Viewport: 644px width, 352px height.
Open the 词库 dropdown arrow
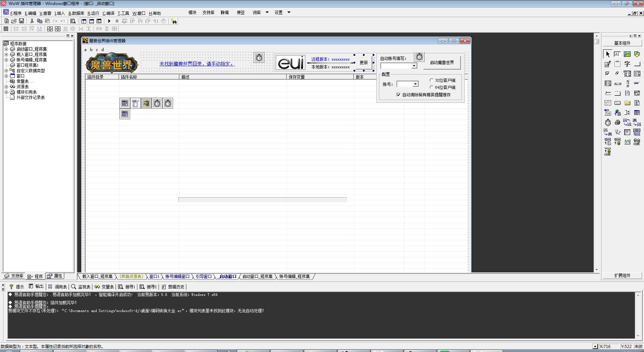pyautogui.click(x=267, y=12)
